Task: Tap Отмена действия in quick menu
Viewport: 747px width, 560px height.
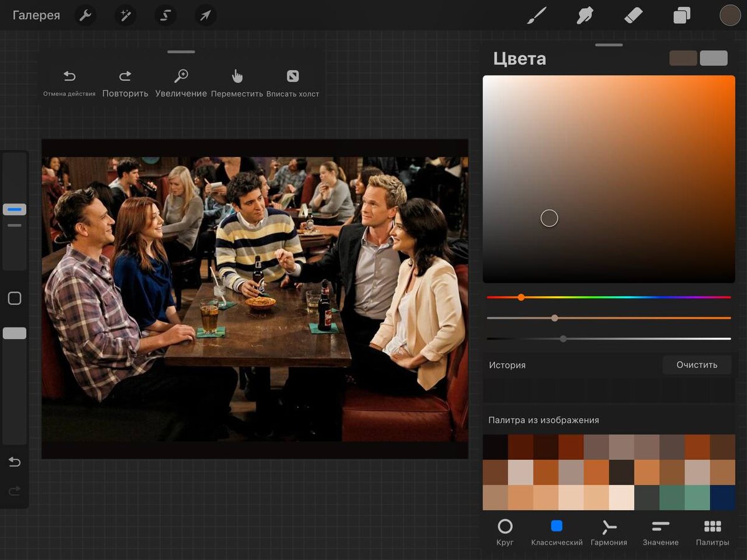Action: [69, 83]
